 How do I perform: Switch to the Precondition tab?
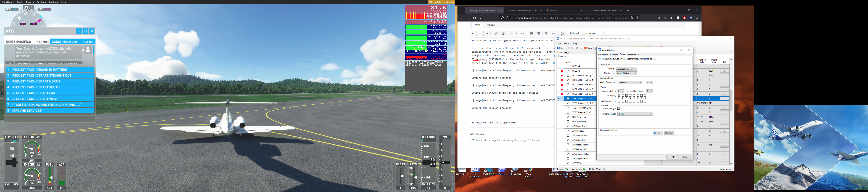coord(633,55)
